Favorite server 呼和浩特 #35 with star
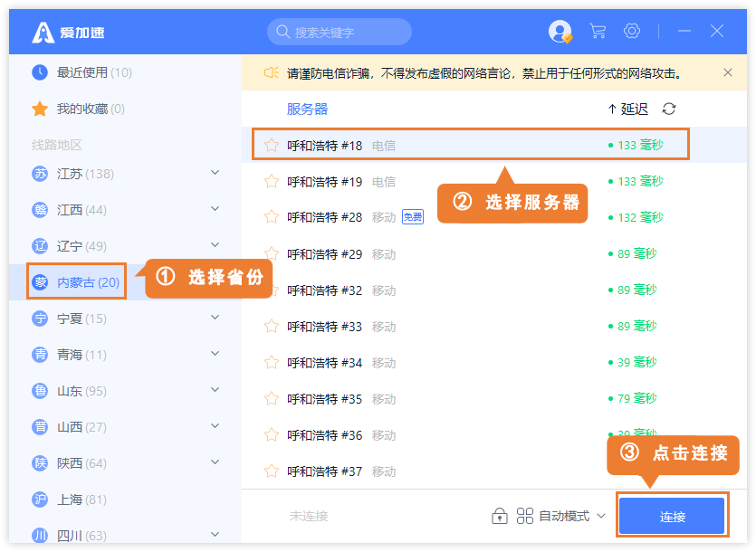The image size is (756, 552). click(x=272, y=399)
